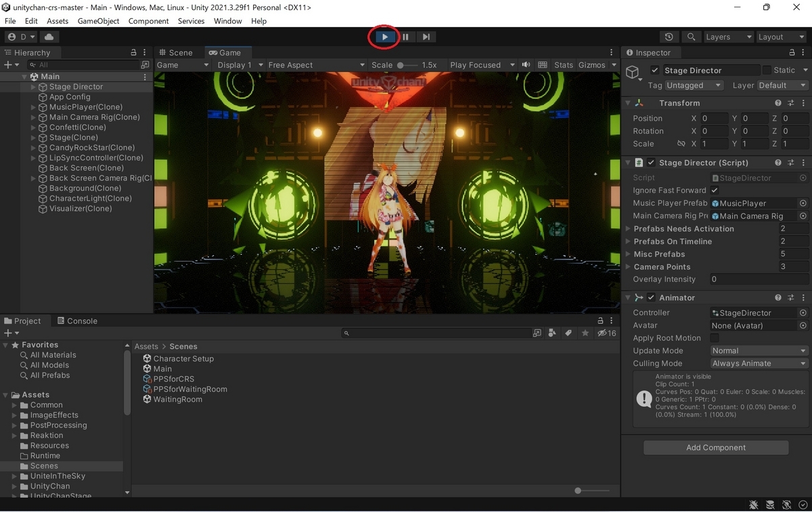812x512 pixels.
Task: Open Inspector panel's three-dot options menu
Action: pos(803,52)
